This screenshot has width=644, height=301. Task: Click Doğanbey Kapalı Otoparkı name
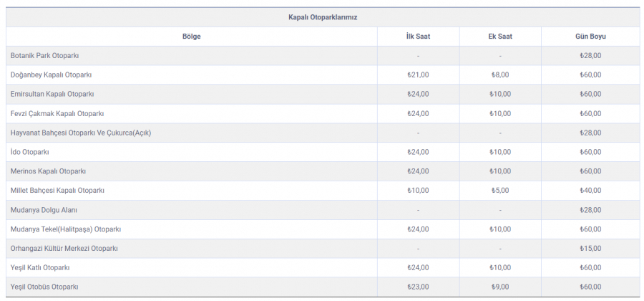(x=51, y=75)
